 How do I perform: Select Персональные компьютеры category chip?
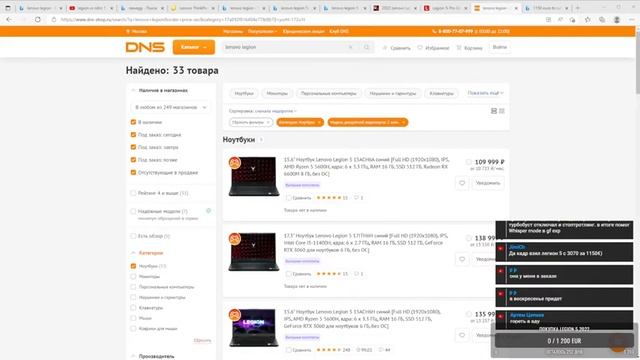click(x=329, y=93)
